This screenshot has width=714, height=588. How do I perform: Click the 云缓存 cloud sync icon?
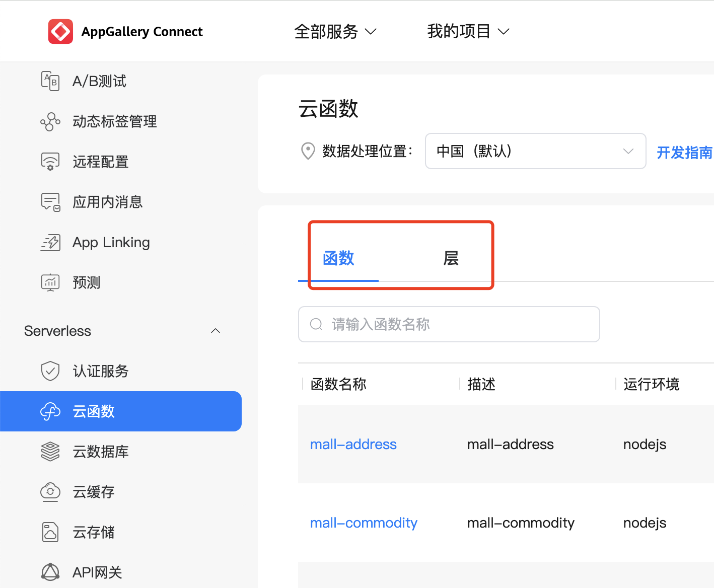coord(50,492)
